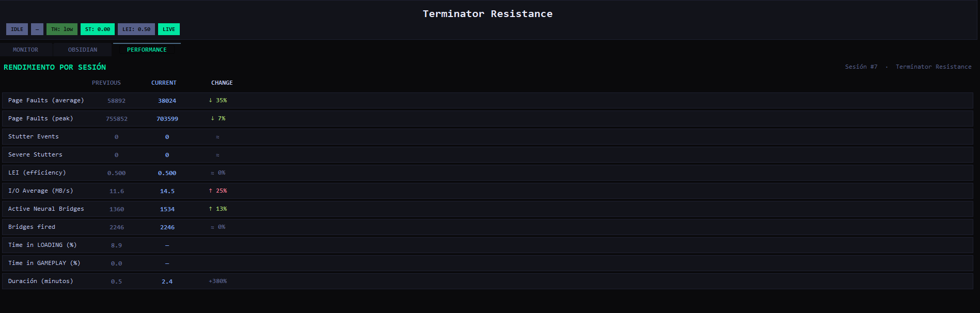980x313 pixels.
Task: Select the Active Neural Bridges row label
Action: (46, 209)
